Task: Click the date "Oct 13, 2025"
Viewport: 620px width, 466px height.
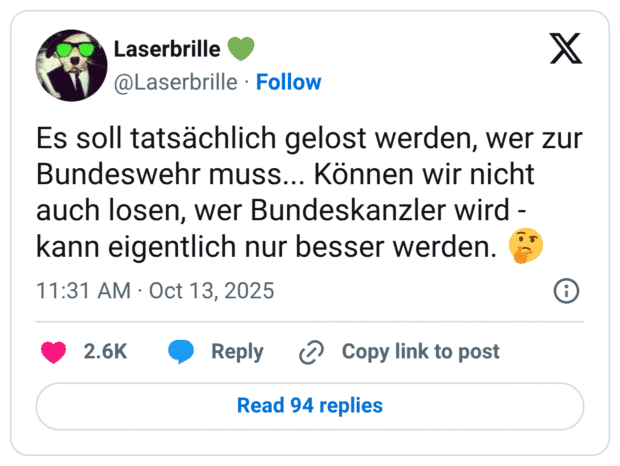Action: coord(211,291)
